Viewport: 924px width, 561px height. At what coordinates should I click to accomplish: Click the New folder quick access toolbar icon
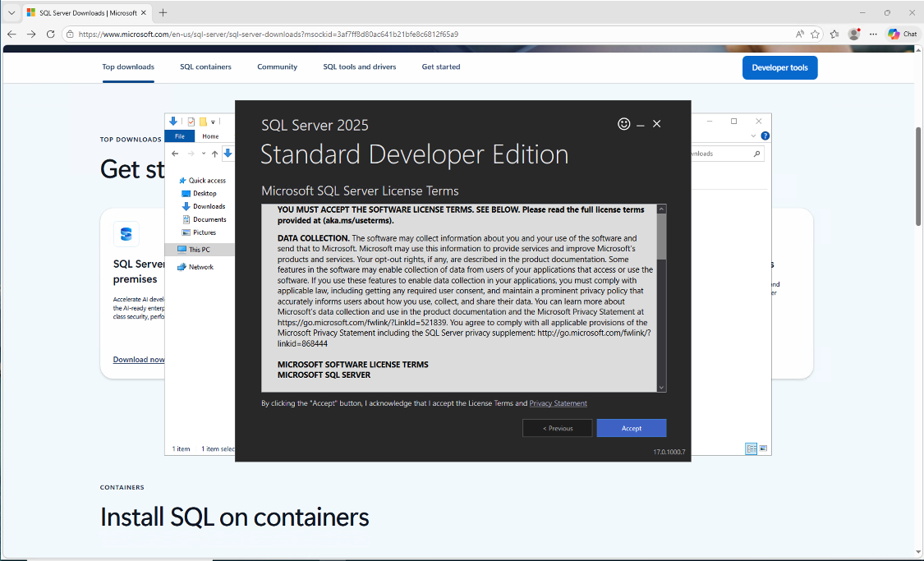pos(203,122)
